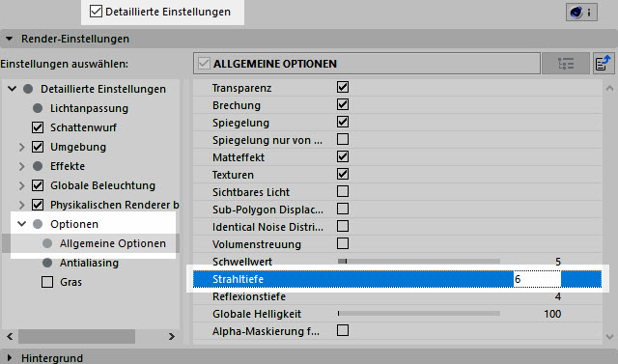Enable the Alpha-Maskierung checkbox

pos(343,330)
